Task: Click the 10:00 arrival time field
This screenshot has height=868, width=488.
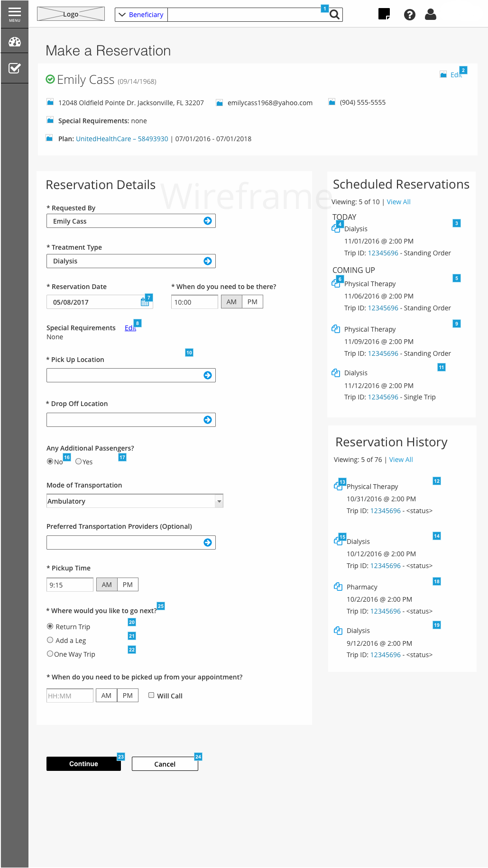Action: click(x=194, y=302)
